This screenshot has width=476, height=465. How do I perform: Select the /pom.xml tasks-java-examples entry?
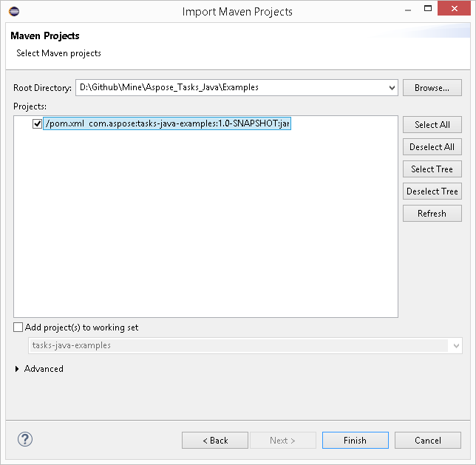(x=167, y=124)
